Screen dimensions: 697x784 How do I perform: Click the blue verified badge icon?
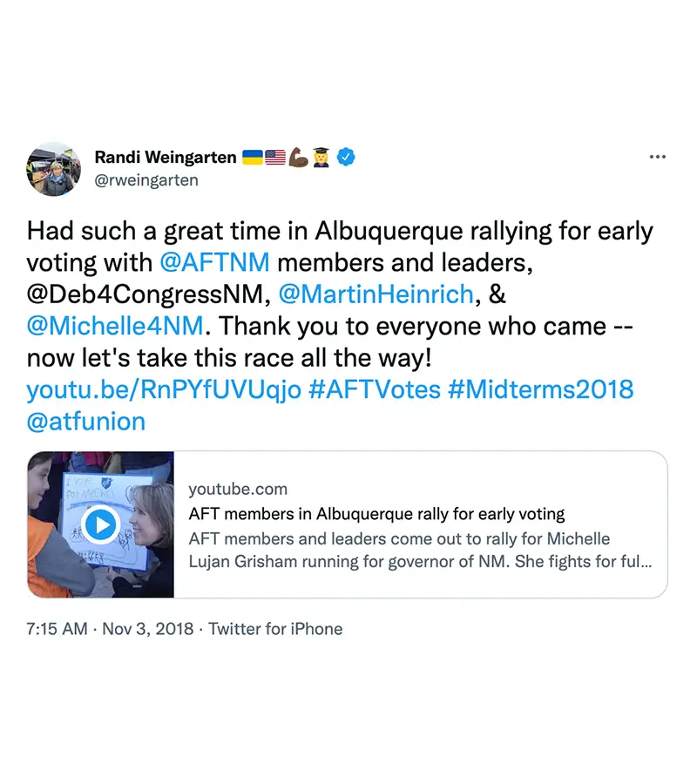347,158
